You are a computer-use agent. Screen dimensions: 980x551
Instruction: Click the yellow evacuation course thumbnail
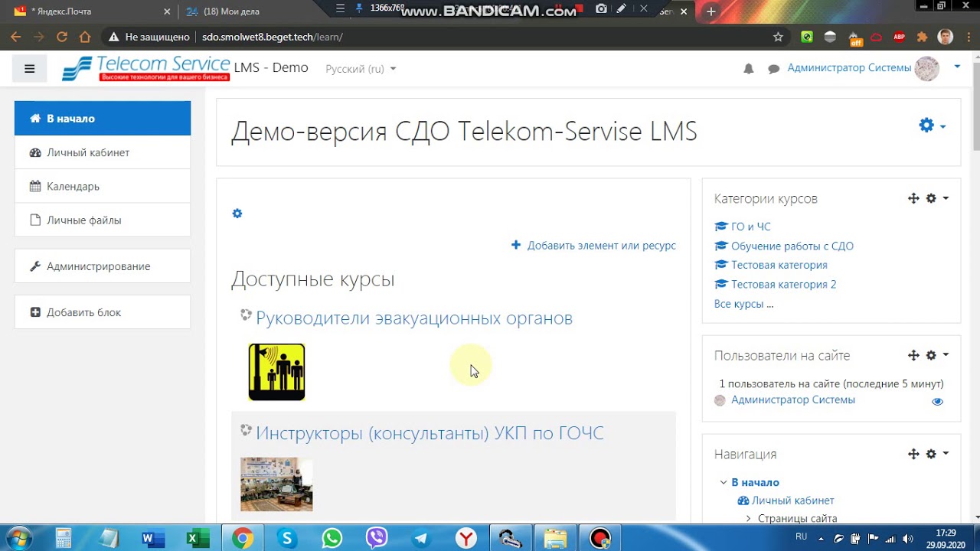tap(276, 372)
